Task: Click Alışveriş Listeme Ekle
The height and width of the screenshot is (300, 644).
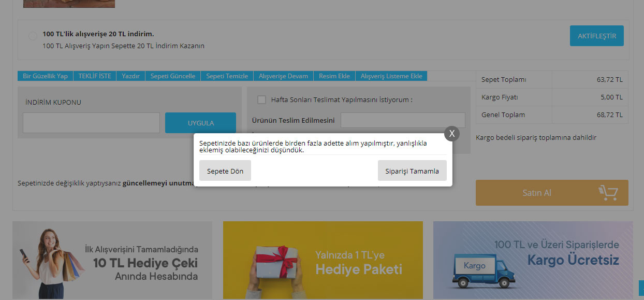Action: coord(391,76)
